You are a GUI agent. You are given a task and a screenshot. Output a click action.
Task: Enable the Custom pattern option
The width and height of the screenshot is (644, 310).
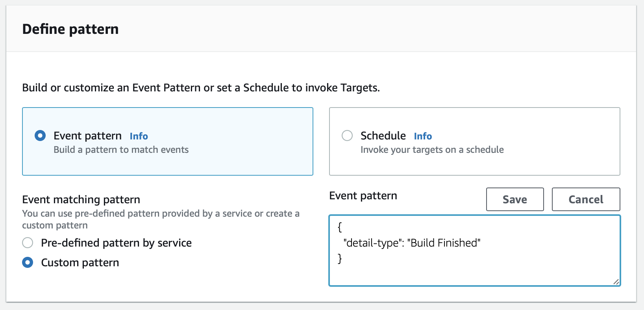click(28, 262)
